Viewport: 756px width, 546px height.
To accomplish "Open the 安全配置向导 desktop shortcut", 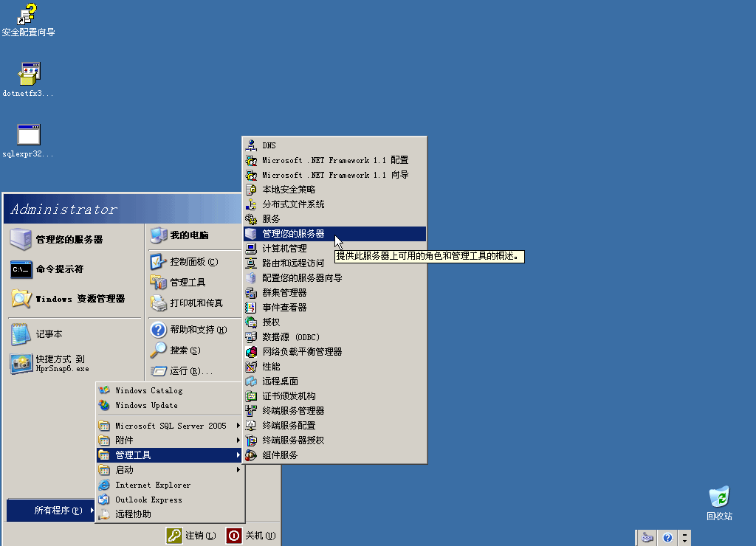I will click(28, 19).
